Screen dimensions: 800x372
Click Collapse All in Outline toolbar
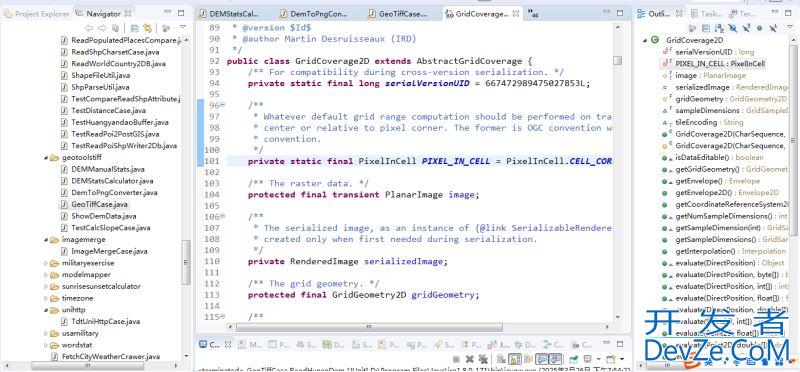(706, 28)
